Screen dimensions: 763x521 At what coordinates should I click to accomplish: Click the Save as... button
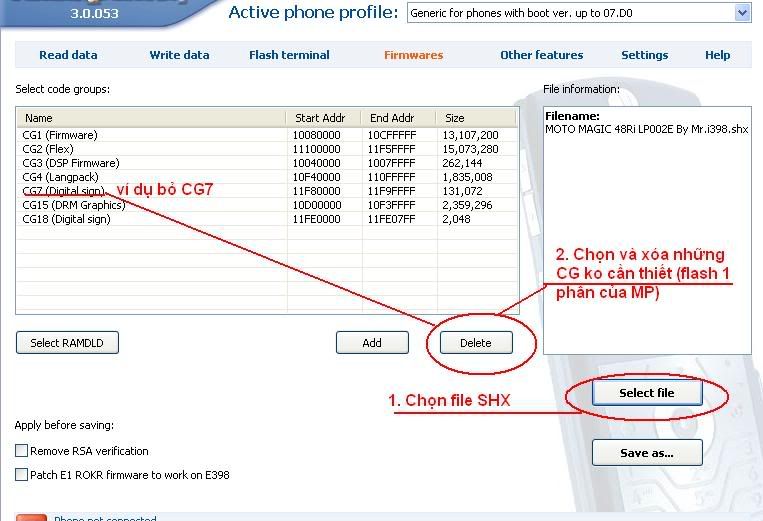[646, 453]
